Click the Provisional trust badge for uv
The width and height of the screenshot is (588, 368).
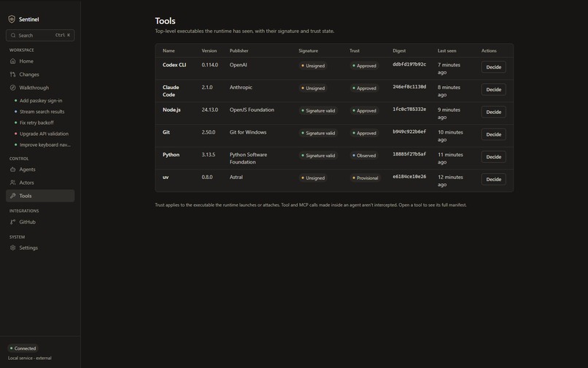tap(365, 178)
